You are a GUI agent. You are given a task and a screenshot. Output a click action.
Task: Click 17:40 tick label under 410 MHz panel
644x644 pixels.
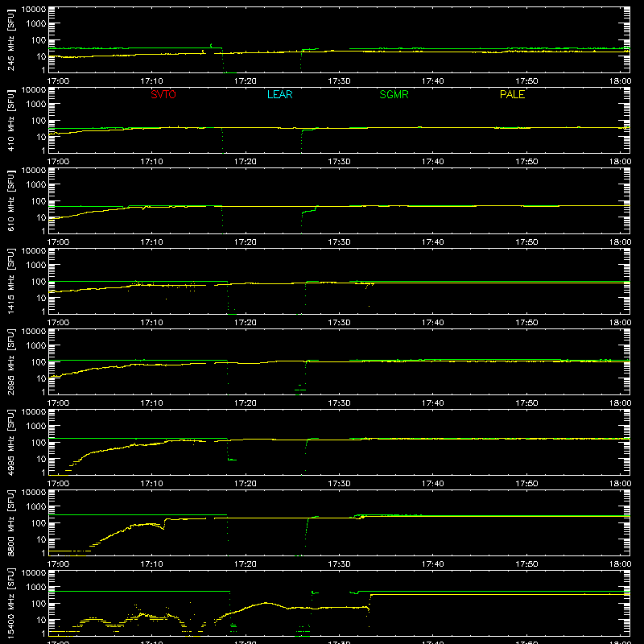point(433,162)
